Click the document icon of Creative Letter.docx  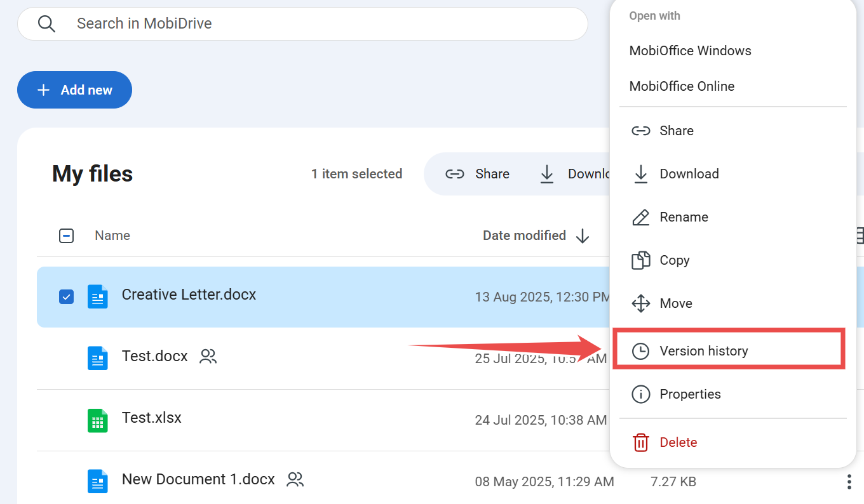pos(97,296)
